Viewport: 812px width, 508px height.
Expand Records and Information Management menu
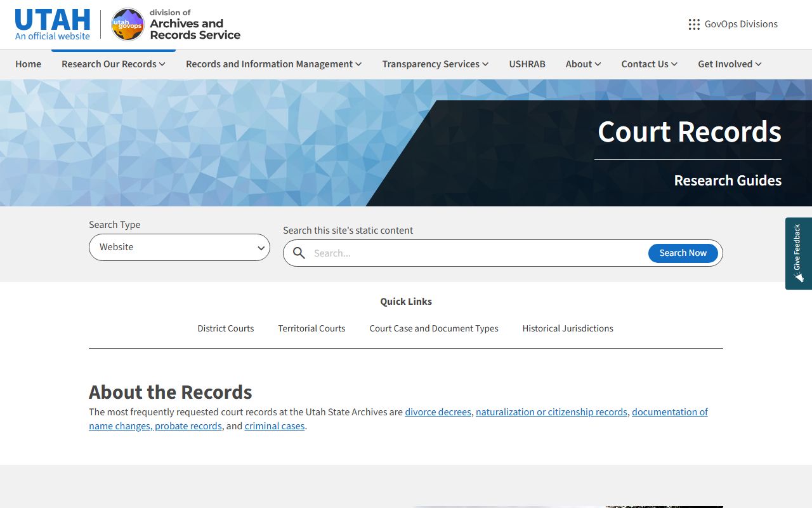click(273, 64)
